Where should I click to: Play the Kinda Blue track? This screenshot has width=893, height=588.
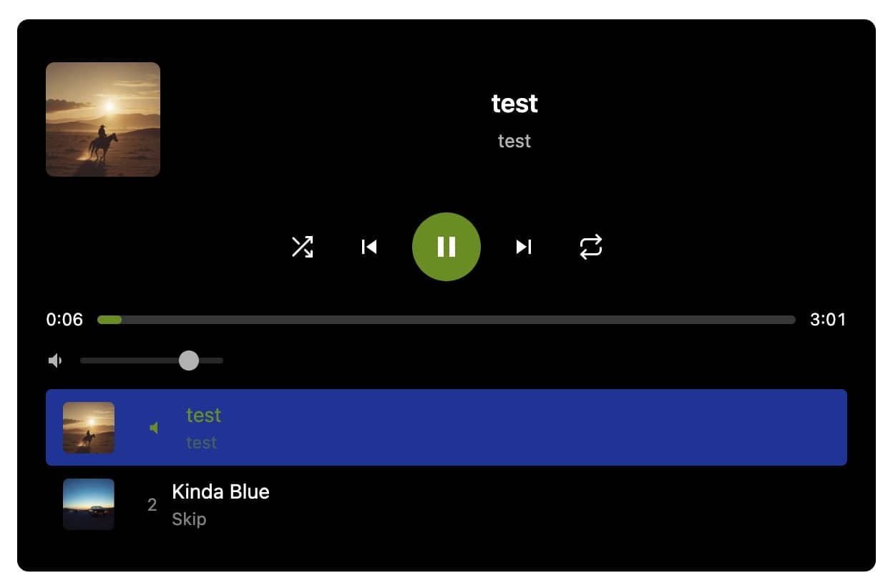coord(220,492)
